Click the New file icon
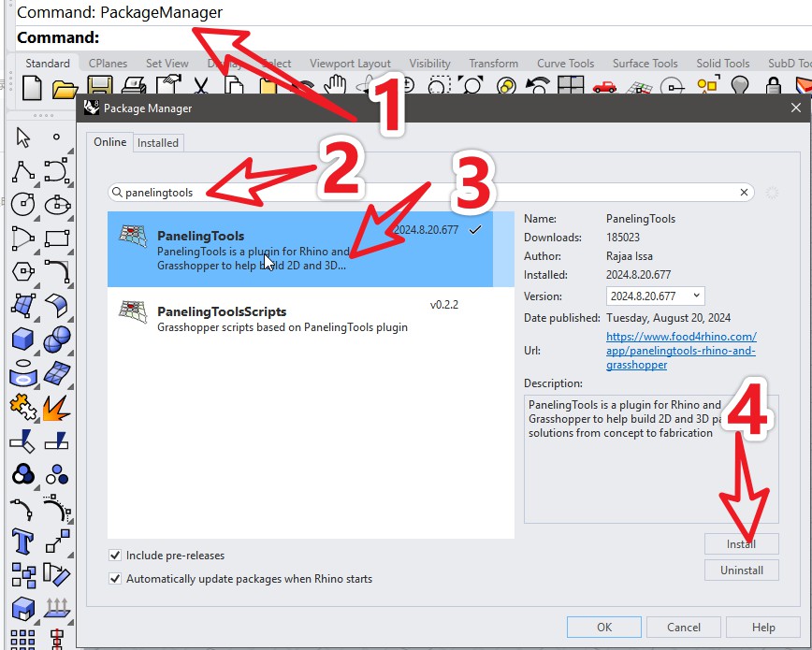The width and height of the screenshot is (812, 650). click(32, 87)
